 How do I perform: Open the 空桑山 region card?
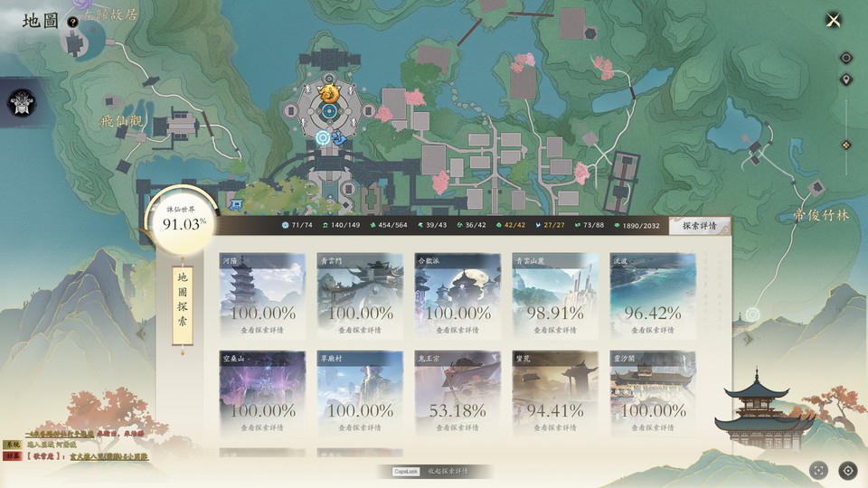(262, 393)
